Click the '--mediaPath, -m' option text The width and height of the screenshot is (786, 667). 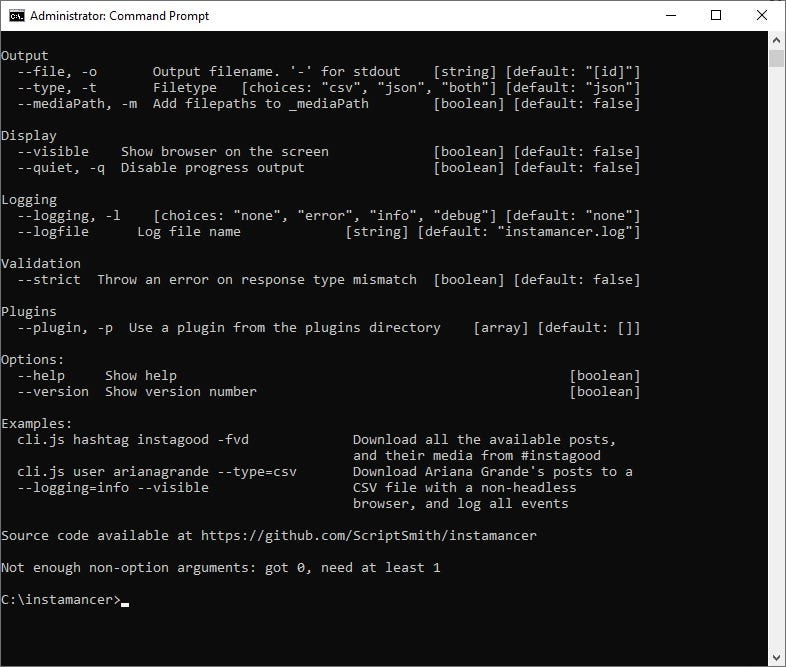click(x=77, y=104)
